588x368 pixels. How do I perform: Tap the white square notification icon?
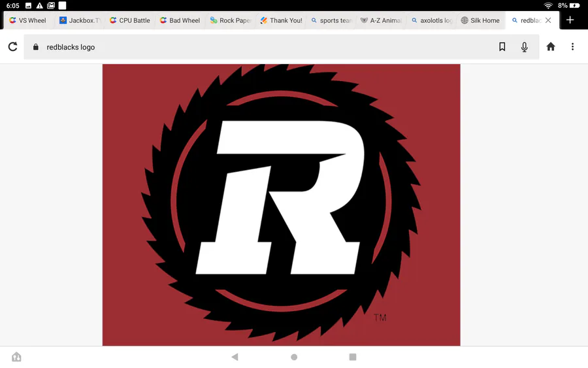62,5
